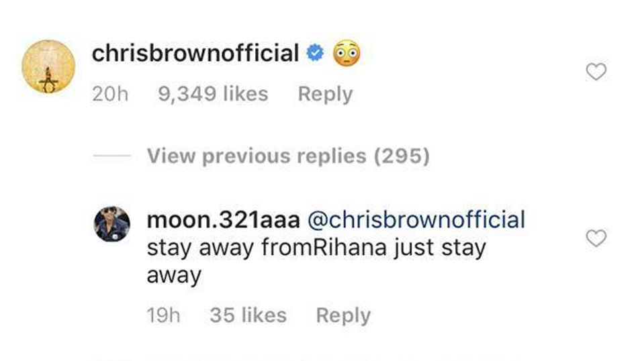Show who gave the 9,349 likes
Screen dimensions: 644x361
pyautogui.click(x=213, y=94)
